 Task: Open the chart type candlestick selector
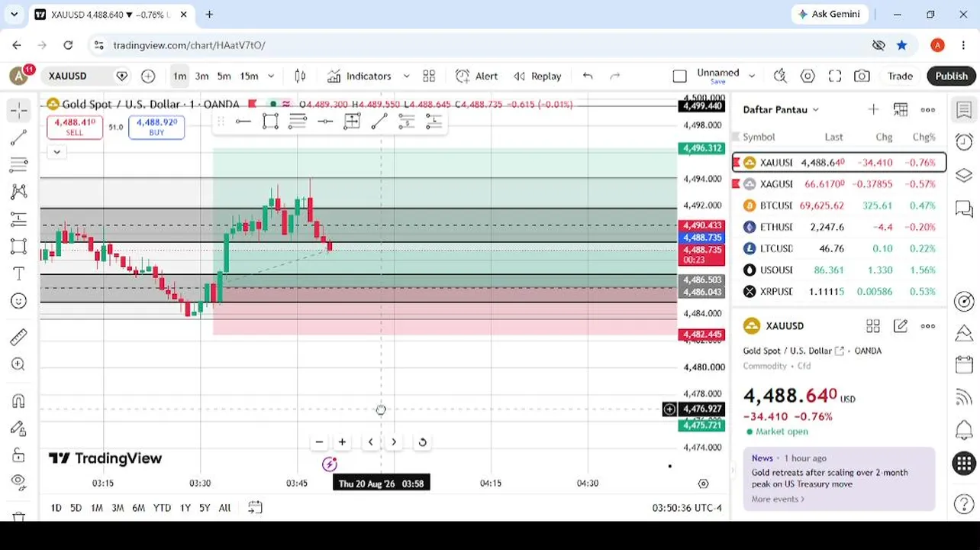click(300, 76)
